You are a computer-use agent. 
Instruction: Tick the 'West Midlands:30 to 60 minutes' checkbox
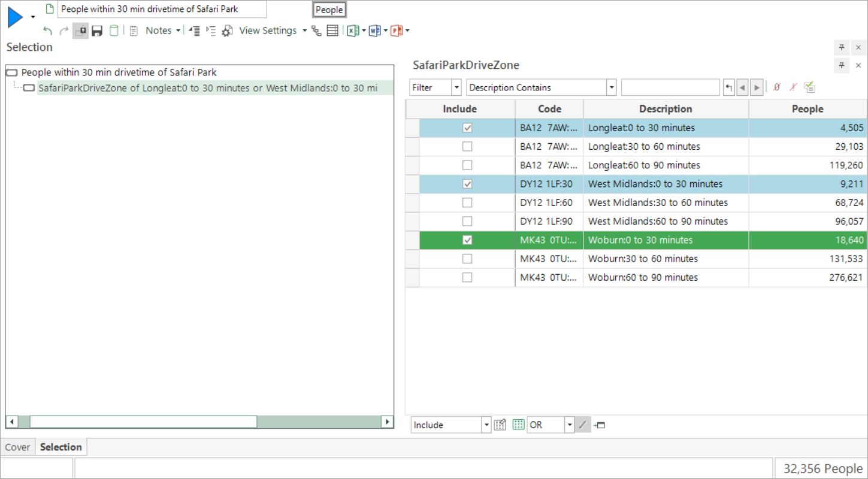(467, 202)
